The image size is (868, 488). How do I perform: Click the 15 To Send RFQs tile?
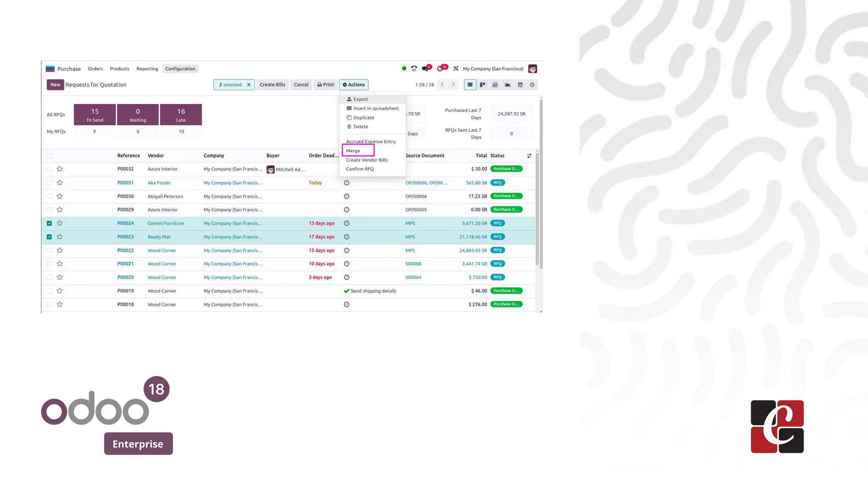point(95,115)
